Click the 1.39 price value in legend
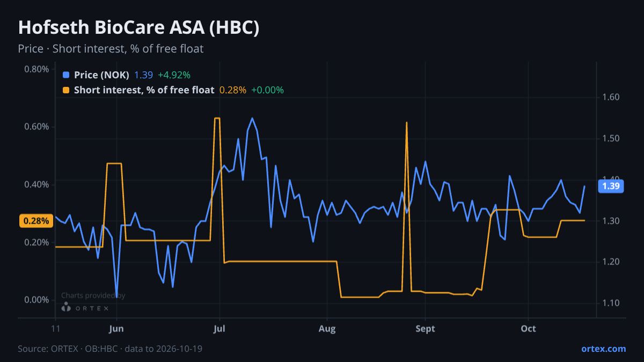This screenshot has width=644, height=362. 143,75
